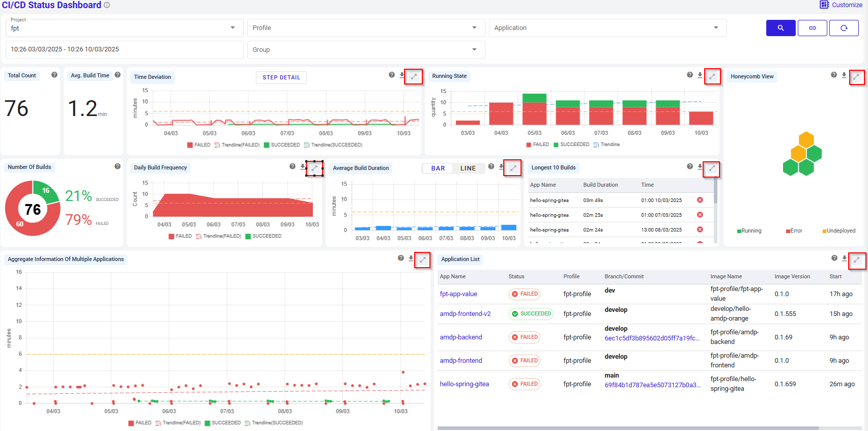The width and height of the screenshot is (868, 431).
Task: Click the info icon beside the dashboard title
Action: 107,5
